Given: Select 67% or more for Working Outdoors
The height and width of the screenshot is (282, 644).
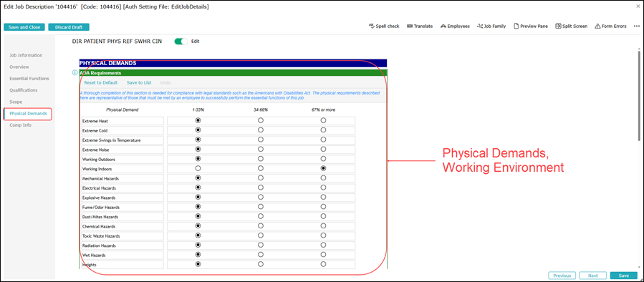Looking at the screenshot, I should coord(323,158).
